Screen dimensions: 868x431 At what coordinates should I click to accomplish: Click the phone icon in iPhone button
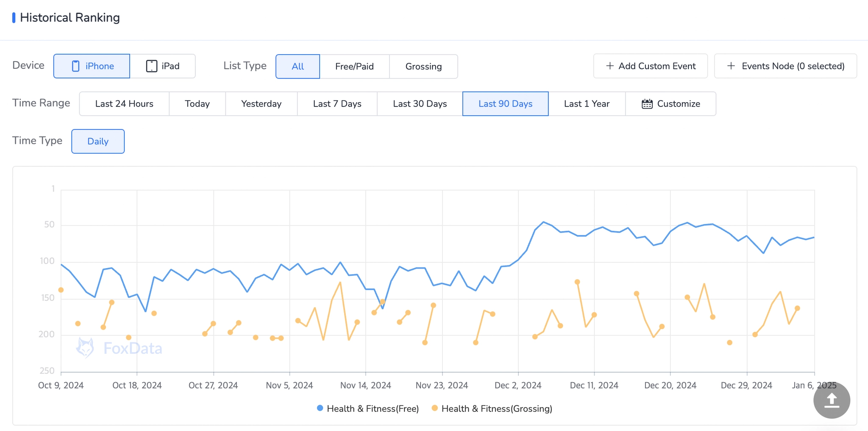76,66
